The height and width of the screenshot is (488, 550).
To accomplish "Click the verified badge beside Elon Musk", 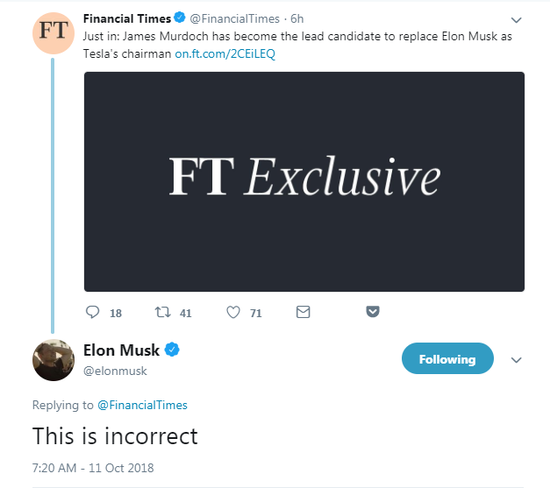I will [172, 350].
